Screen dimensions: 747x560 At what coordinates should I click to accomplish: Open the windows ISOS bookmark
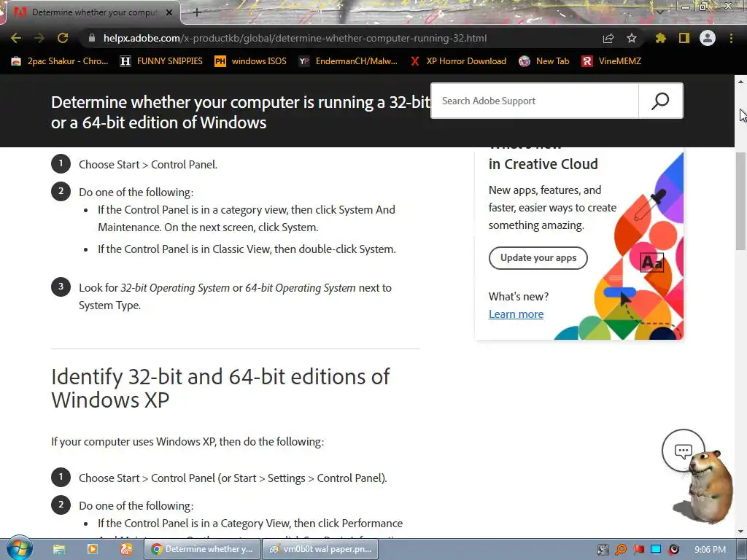pyautogui.click(x=250, y=61)
